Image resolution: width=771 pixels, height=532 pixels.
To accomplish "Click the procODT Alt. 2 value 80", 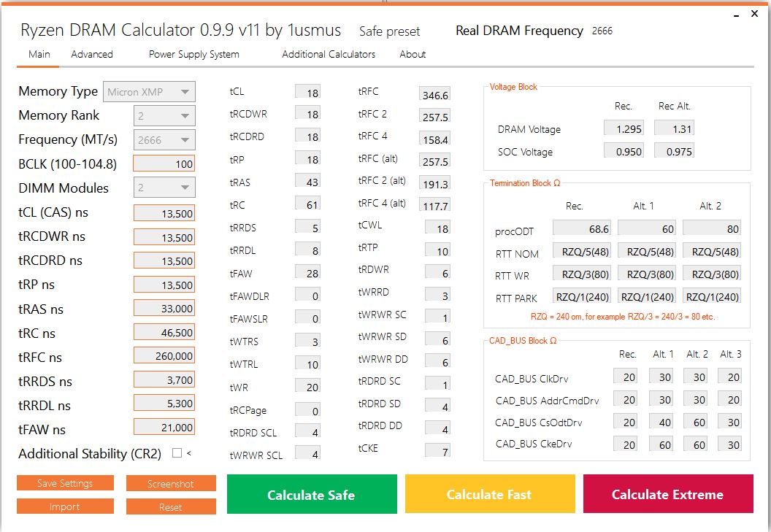I will click(712, 228).
